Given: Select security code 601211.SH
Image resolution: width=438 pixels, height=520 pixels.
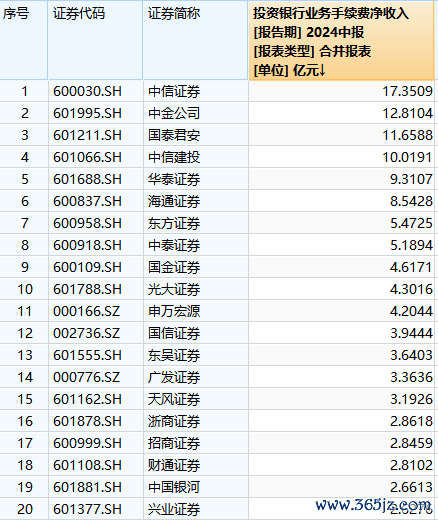Looking at the screenshot, I should (x=95, y=135).
